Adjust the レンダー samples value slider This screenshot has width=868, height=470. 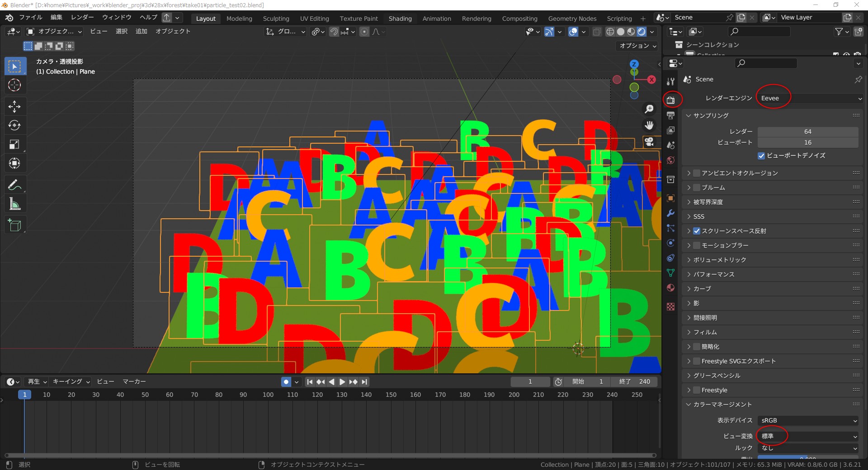pyautogui.click(x=808, y=132)
